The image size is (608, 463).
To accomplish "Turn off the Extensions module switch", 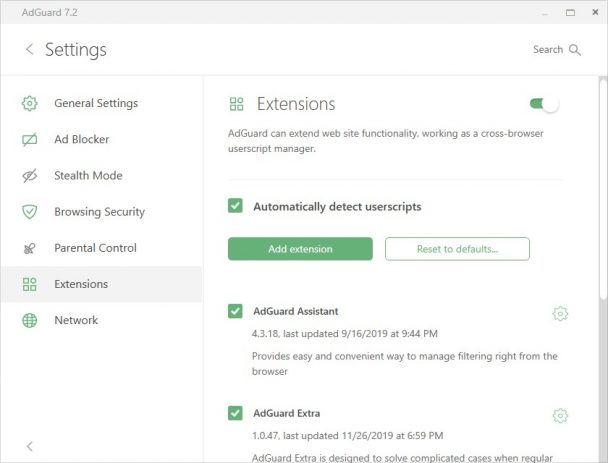I will tap(544, 104).
